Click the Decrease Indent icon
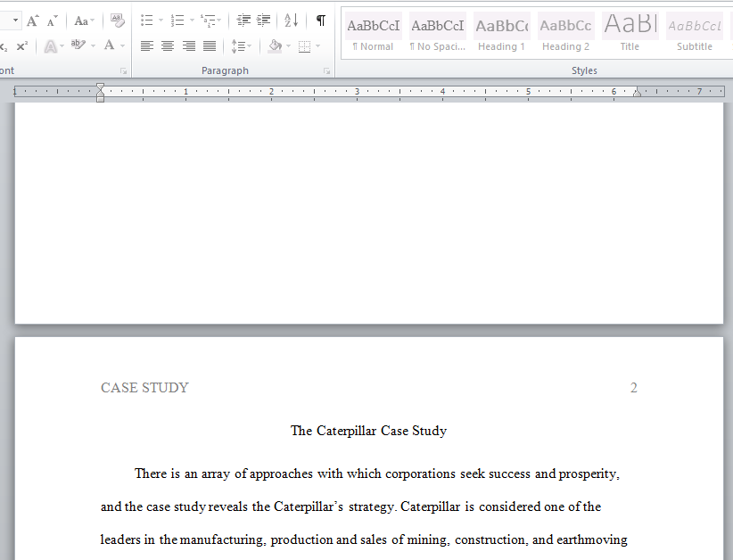Image resolution: width=733 pixels, height=560 pixels. point(243,21)
